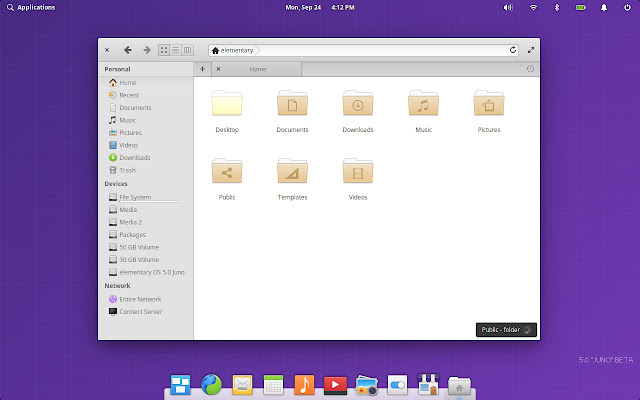Select the Templates folder icon
The width and height of the screenshot is (640, 400).
click(292, 171)
